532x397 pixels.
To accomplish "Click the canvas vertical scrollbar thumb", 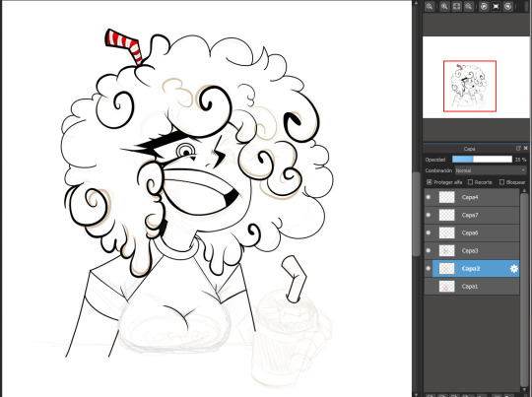I will (417, 214).
